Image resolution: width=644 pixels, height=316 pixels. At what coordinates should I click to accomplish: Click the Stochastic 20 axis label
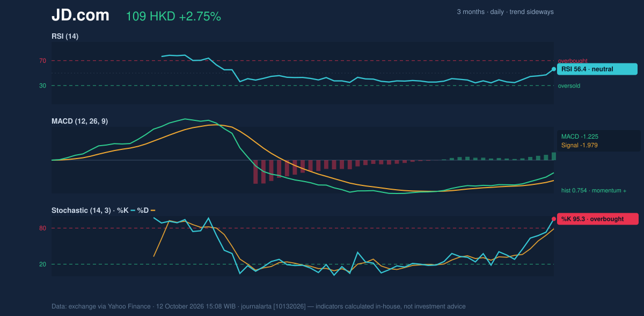[x=42, y=264]
